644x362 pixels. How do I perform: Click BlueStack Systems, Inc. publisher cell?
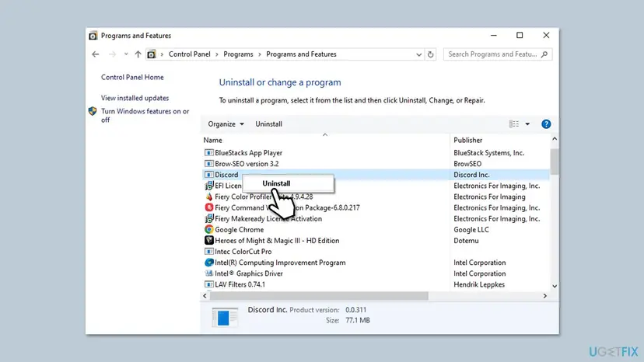[x=488, y=153]
